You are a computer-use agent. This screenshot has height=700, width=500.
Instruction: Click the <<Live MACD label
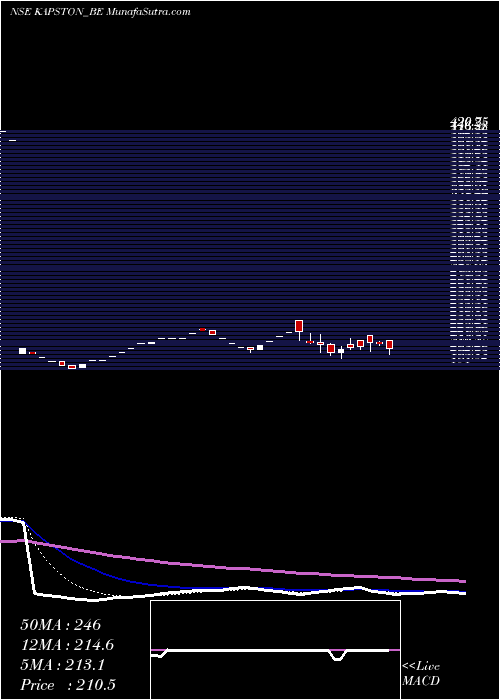point(421,673)
